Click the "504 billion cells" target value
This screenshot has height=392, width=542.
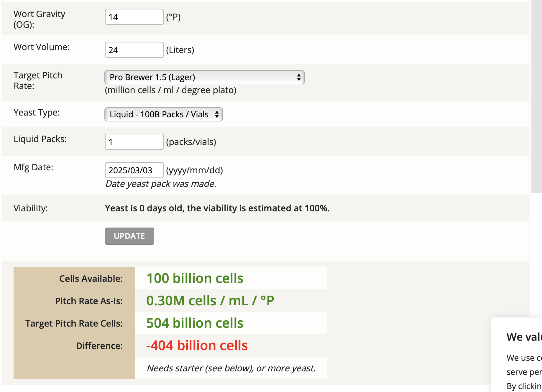point(195,323)
